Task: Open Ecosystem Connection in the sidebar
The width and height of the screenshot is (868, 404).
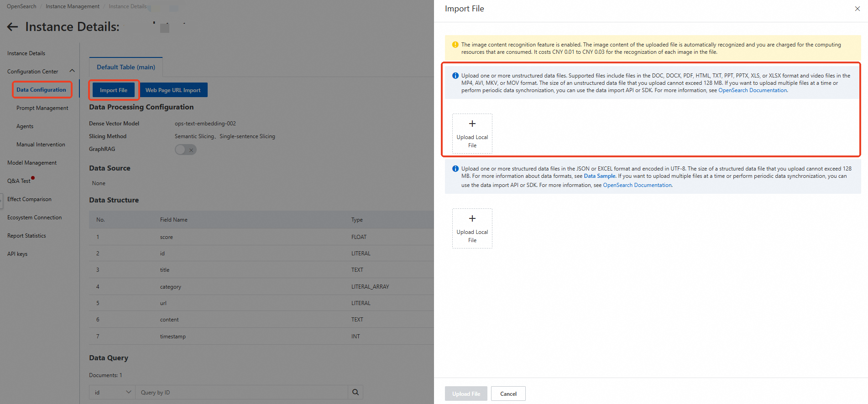Action: (34, 218)
